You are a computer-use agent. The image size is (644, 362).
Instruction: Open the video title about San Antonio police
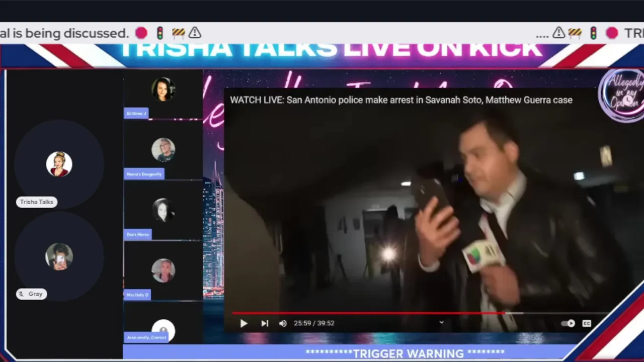pyautogui.click(x=401, y=100)
